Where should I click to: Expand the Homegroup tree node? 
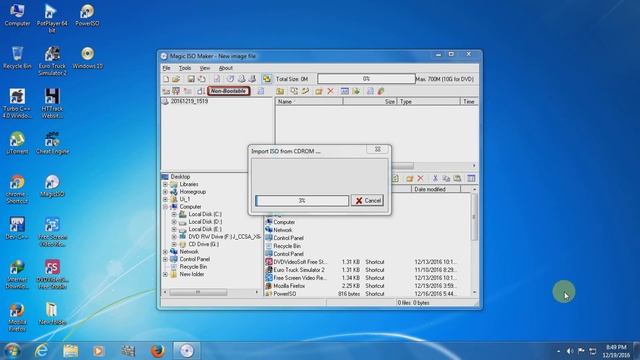[165, 192]
